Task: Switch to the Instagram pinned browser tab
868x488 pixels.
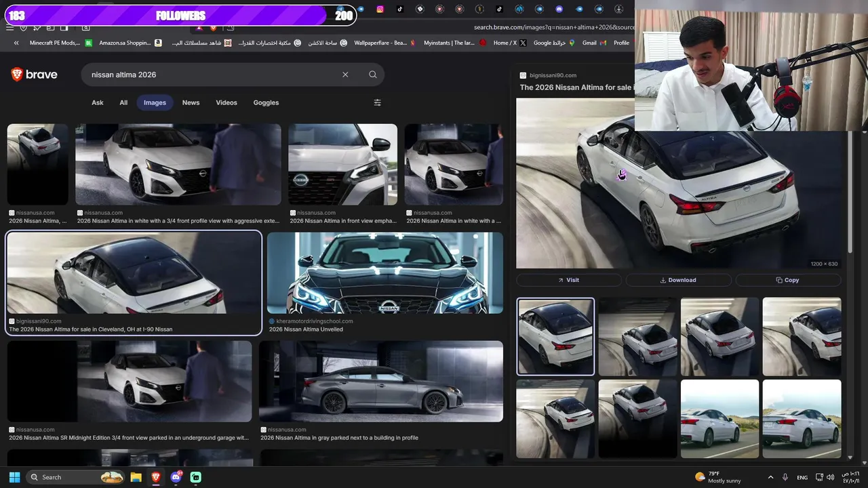Action: (380, 9)
